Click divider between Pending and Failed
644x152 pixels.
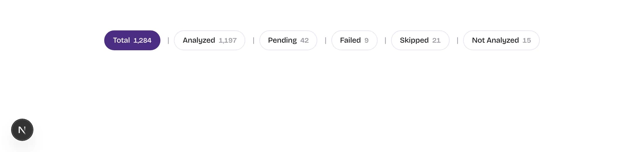coord(326,40)
